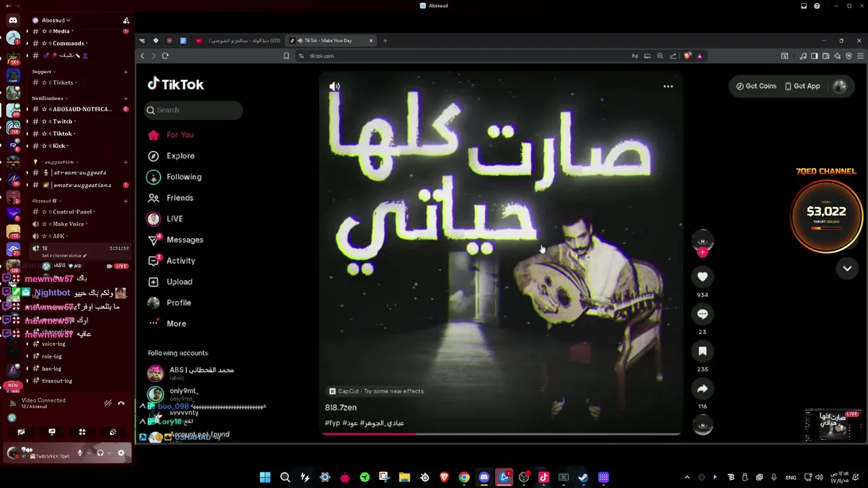Open Discord User Settings gear
This screenshot has height=488, width=868.
pos(121,453)
